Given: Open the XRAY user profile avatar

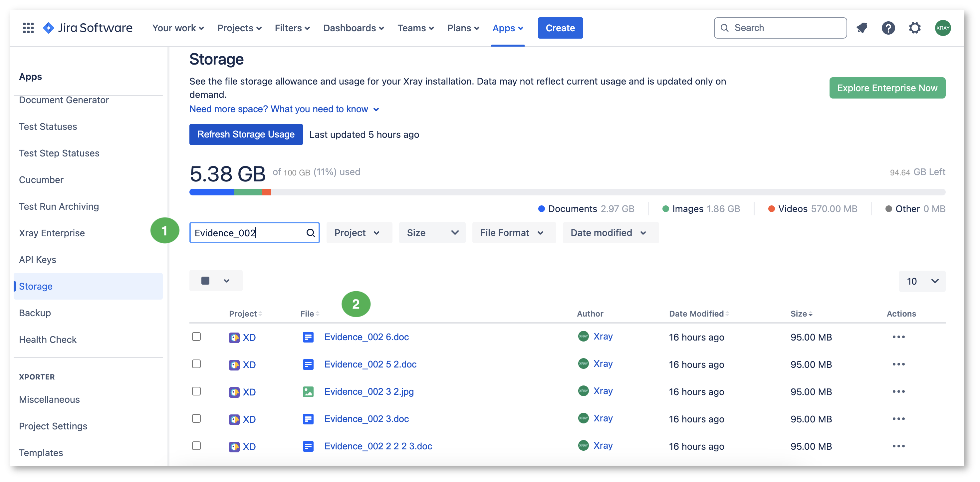Looking at the screenshot, I should click(943, 28).
